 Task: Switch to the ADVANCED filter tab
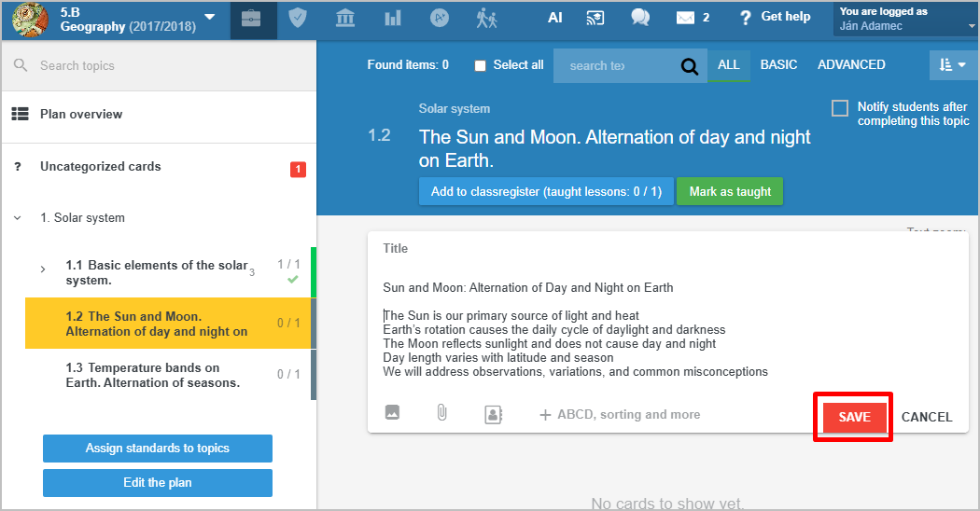coord(851,65)
